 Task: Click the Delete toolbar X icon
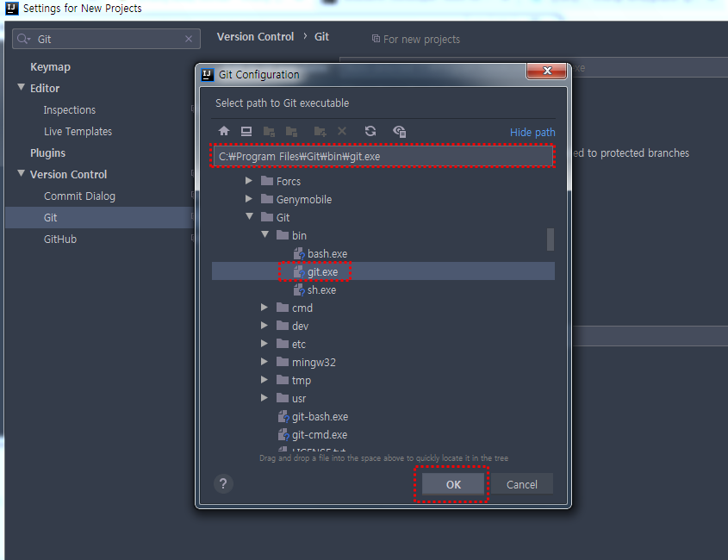click(342, 132)
